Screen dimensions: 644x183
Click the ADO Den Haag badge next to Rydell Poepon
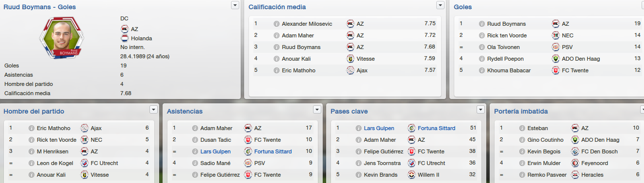click(556, 59)
